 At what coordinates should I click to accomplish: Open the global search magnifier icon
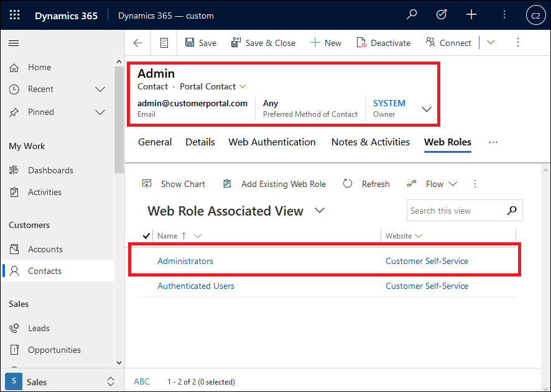(412, 15)
